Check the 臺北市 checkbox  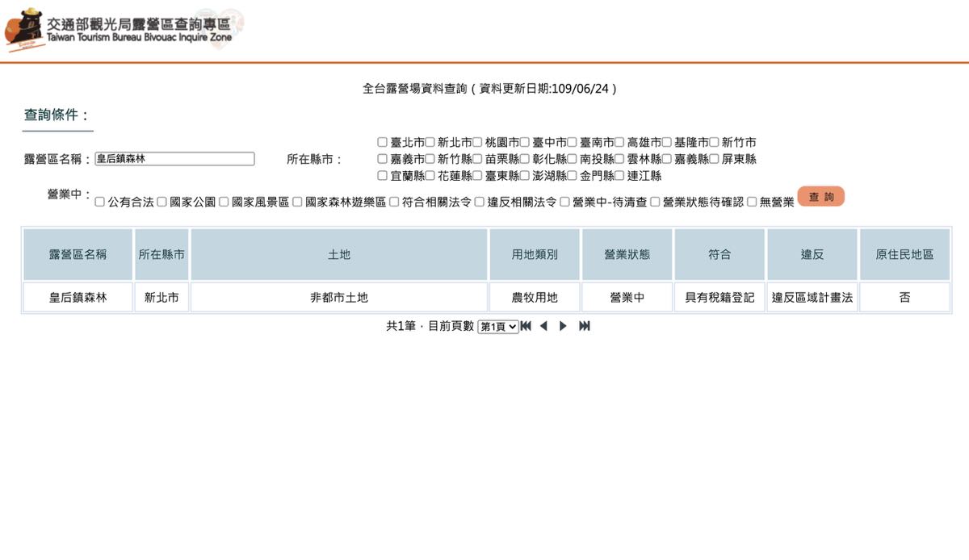[383, 142]
